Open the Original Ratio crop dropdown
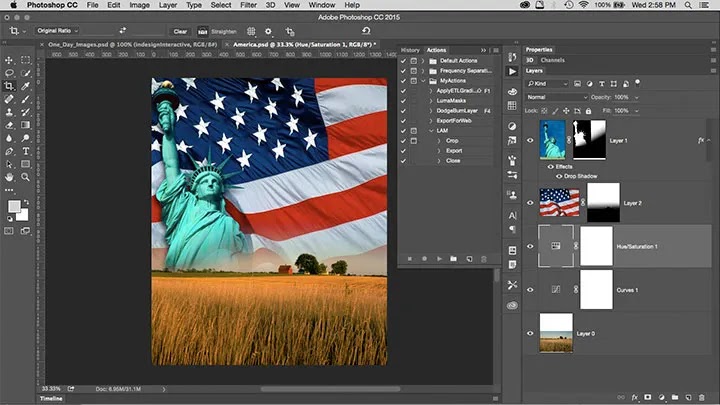The height and width of the screenshot is (405, 720). click(x=57, y=31)
